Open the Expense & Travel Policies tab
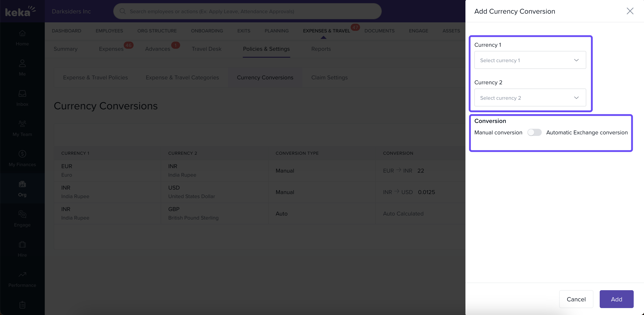The image size is (644, 315). click(x=95, y=77)
